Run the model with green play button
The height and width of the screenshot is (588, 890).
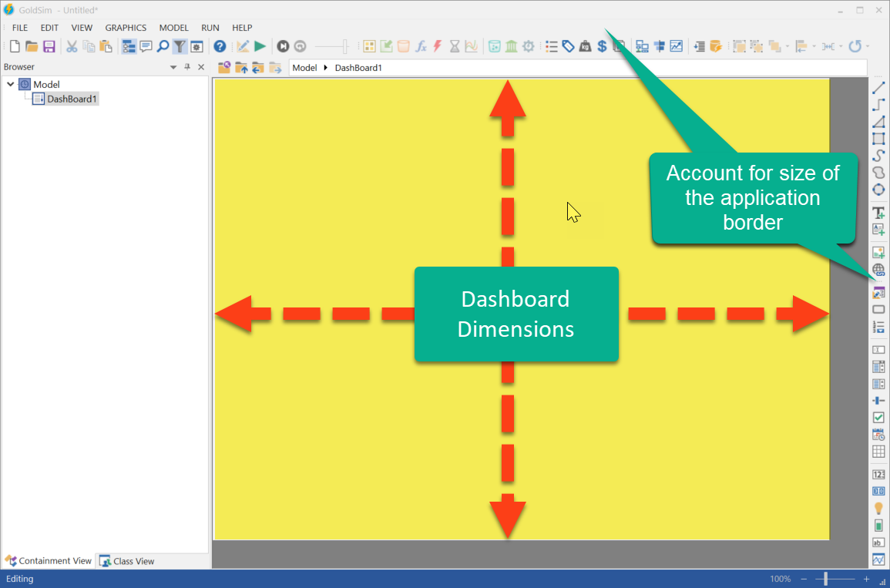[x=260, y=46]
